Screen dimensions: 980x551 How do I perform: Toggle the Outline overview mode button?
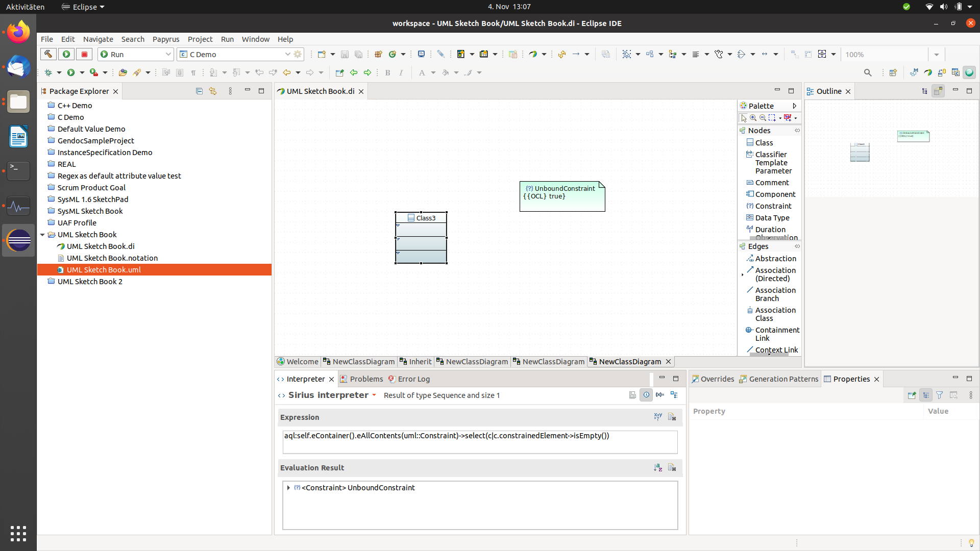(x=938, y=91)
